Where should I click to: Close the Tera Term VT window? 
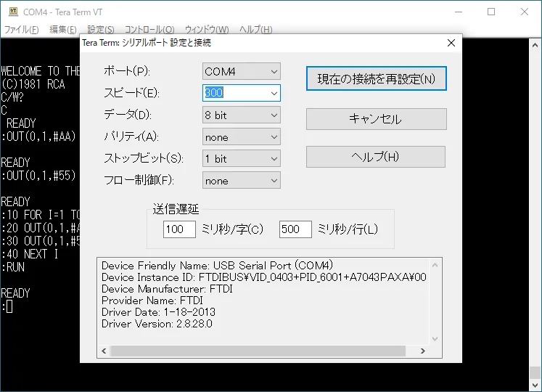click(x=525, y=12)
